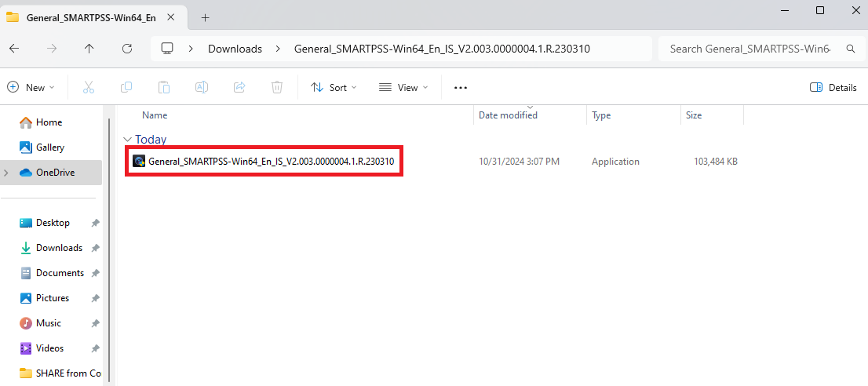Expand the OneDrive tree node
Viewport: 868px width, 386px height.
click(x=6, y=173)
